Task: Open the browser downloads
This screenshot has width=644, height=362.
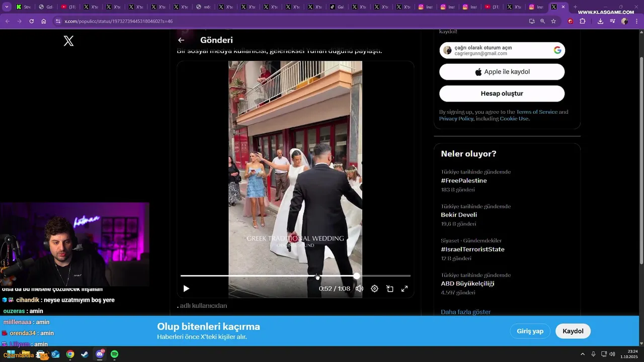Action: coord(600,21)
